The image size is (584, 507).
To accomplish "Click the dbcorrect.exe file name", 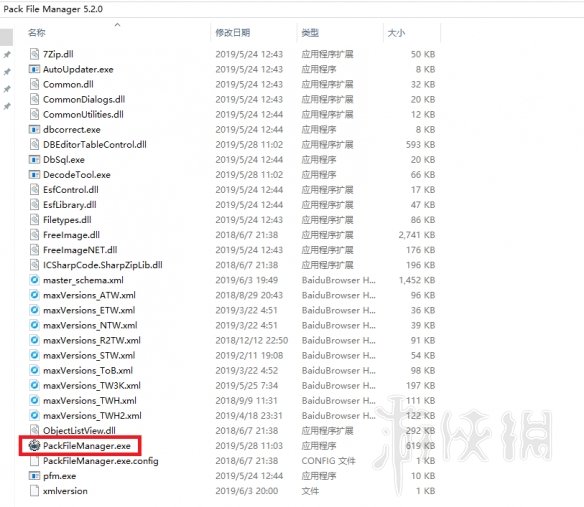I will (72, 130).
